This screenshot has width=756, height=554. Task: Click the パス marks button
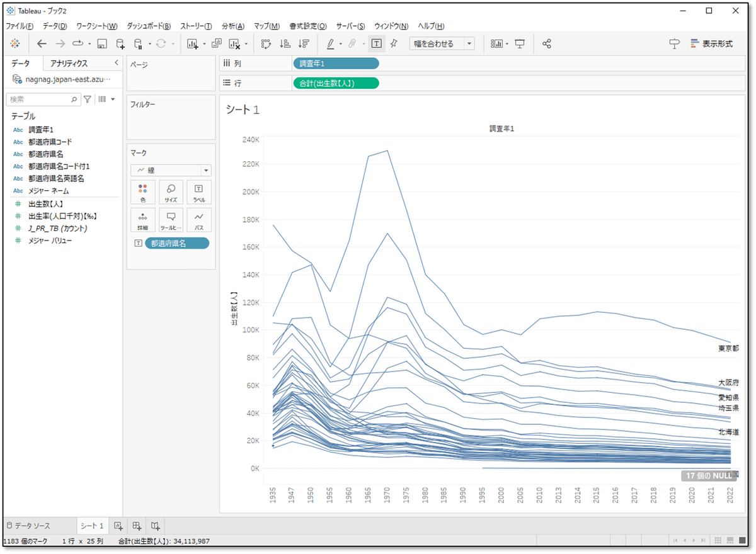tap(199, 220)
